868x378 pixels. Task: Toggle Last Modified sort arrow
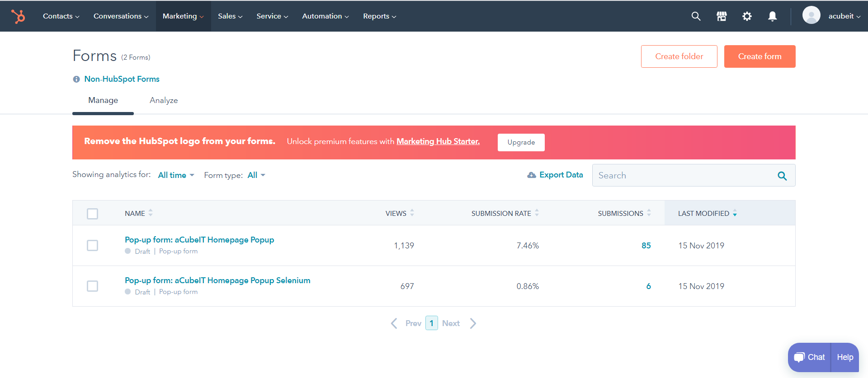[735, 213]
